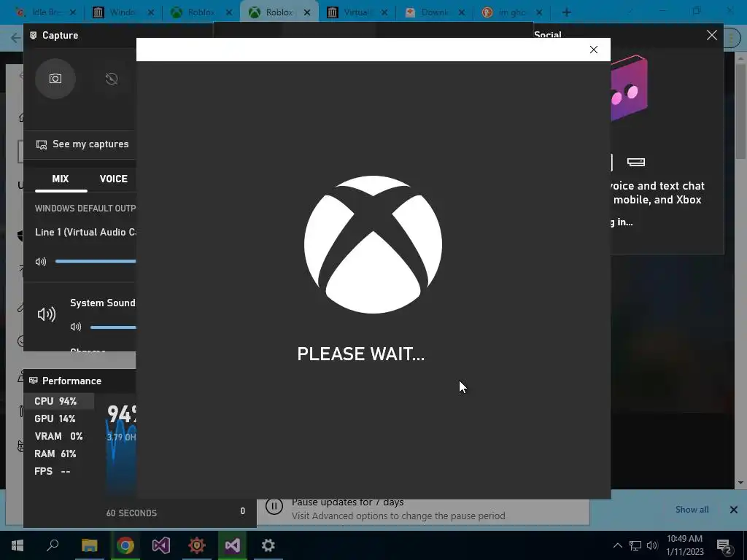The height and width of the screenshot is (560, 747).
Task: Close the Social widget
Action: (712, 35)
